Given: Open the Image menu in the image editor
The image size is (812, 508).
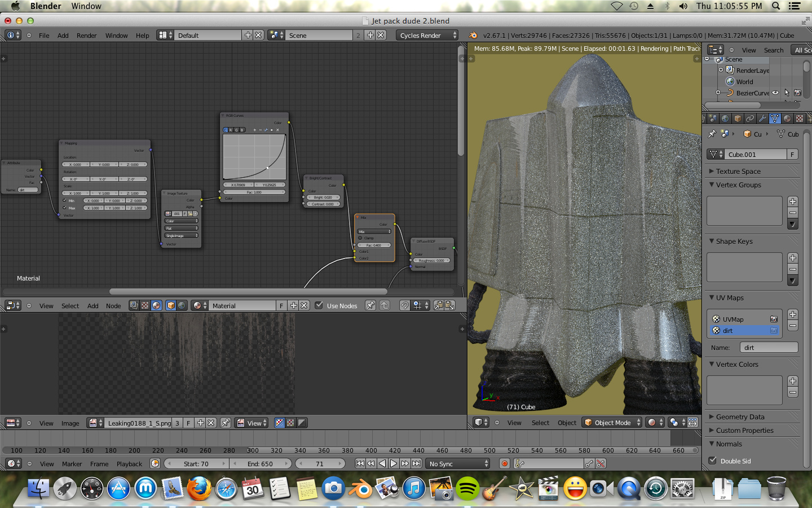Looking at the screenshot, I should click(70, 423).
